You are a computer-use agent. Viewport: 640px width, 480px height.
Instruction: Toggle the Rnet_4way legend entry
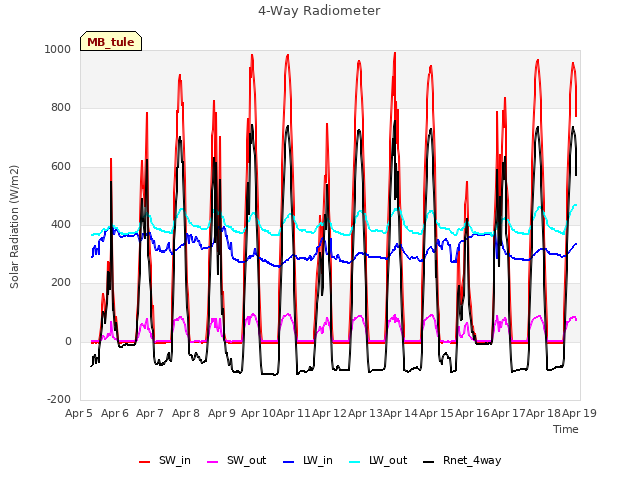click(462, 461)
